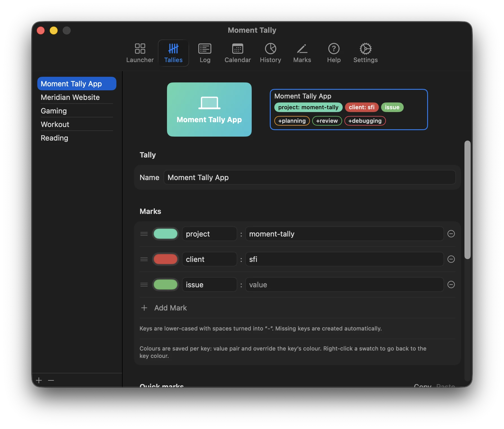The height and width of the screenshot is (429, 504).
Task: Select the Tallies toolbar tab
Action: [x=173, y=53]
